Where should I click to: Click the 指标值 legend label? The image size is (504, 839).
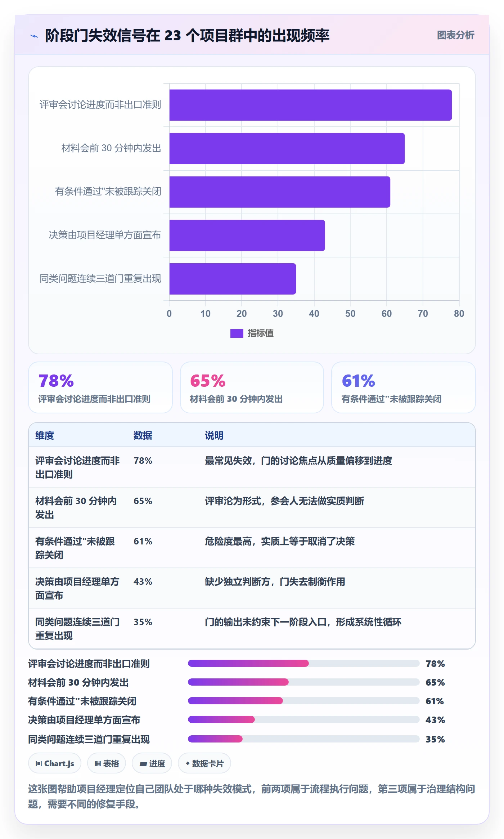pyautogui.click(x=260, y=333)
